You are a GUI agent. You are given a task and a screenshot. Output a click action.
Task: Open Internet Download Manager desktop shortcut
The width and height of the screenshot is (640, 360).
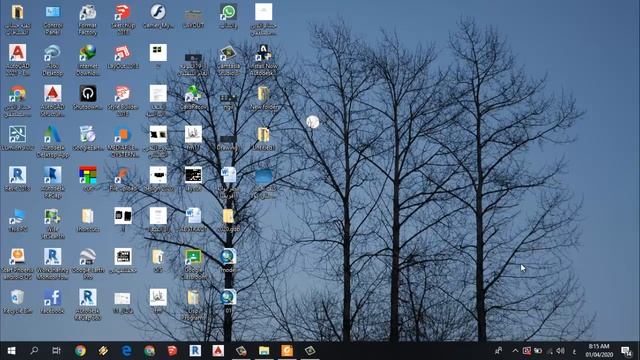[x=88, y=60]
